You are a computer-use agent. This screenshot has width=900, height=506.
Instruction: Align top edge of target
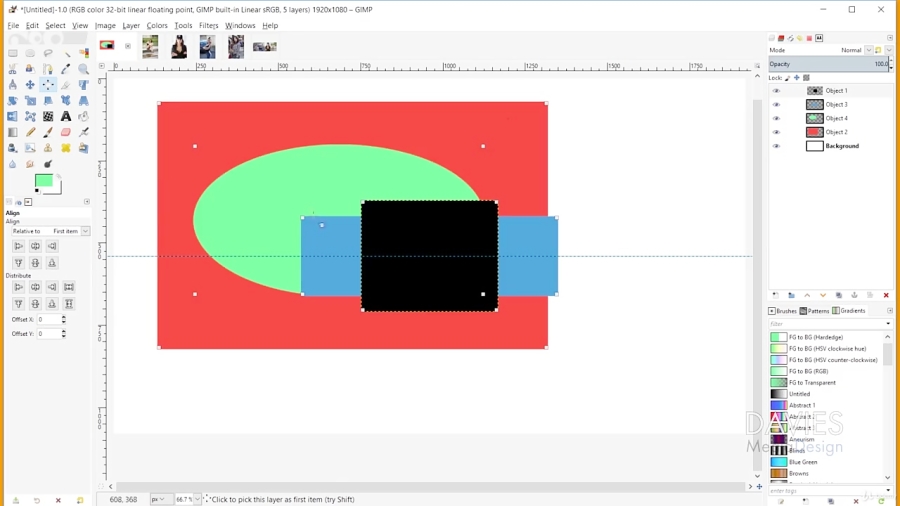(18, 263)
